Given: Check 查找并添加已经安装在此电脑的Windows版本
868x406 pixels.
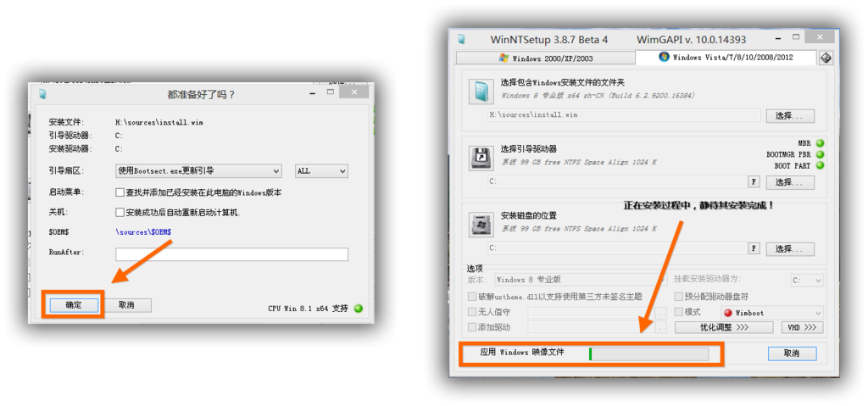Looking at the screenshot, I should click(x=120, y=192).
